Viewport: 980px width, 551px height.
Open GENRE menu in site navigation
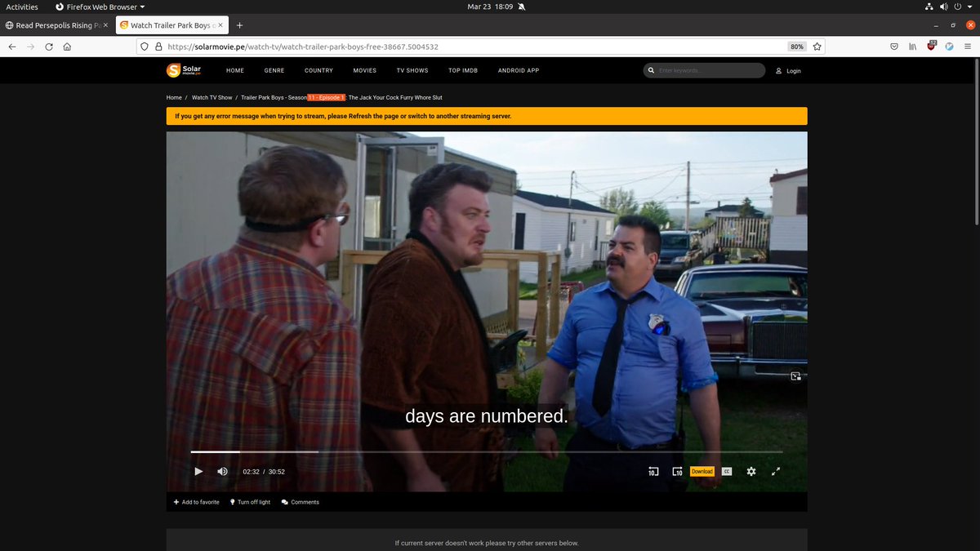click(274, 71)
